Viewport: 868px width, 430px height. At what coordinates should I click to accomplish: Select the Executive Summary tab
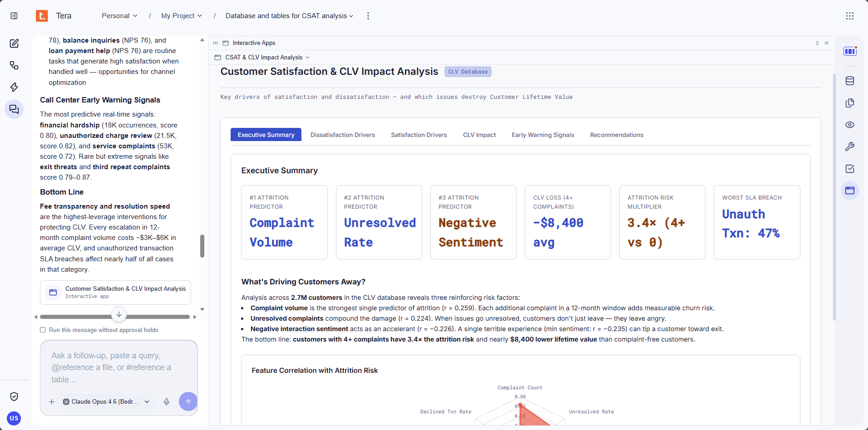[266, 135]
